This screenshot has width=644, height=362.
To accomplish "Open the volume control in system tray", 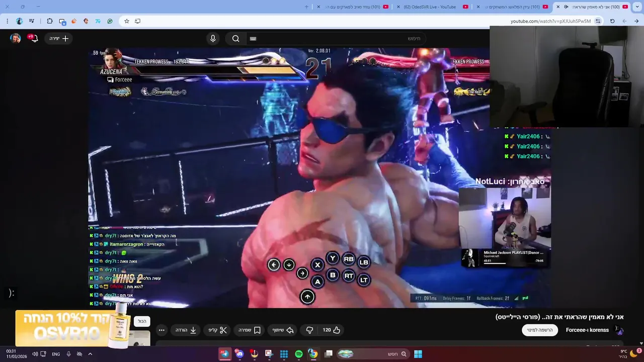I will pos(35,354).
